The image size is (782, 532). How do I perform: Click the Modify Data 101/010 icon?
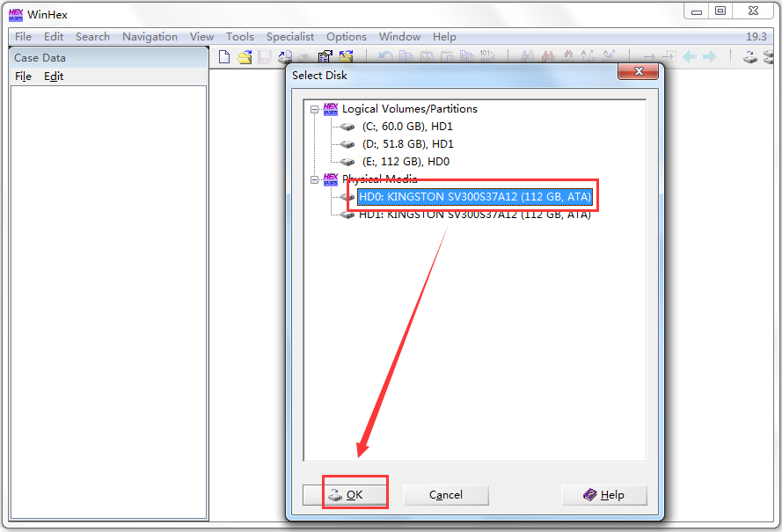(486, 57)
